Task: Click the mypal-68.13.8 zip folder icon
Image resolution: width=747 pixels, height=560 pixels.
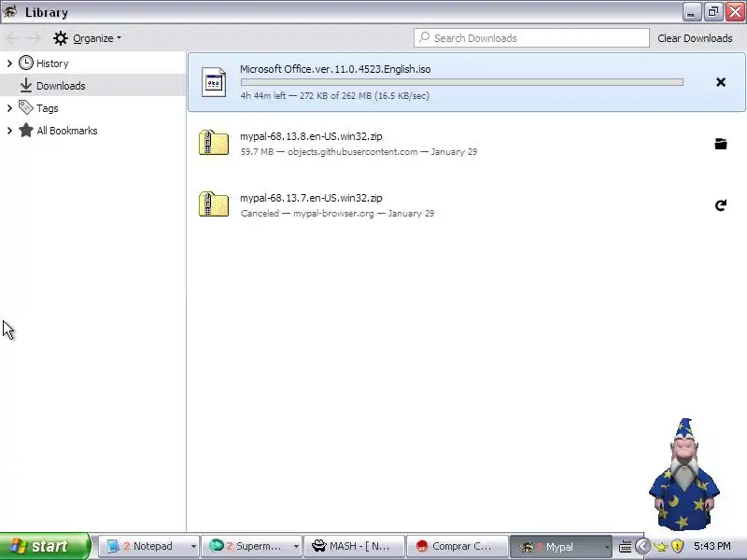Action: point(214,143)
